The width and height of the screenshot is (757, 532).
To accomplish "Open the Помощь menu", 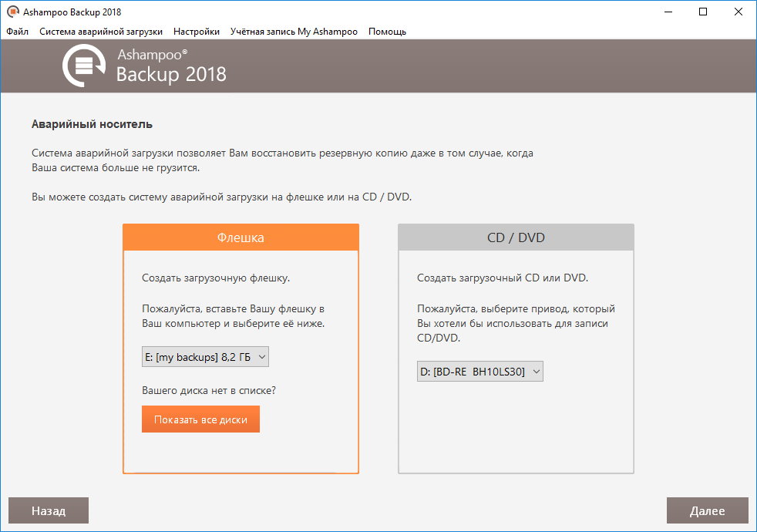I will coord(387,32).
